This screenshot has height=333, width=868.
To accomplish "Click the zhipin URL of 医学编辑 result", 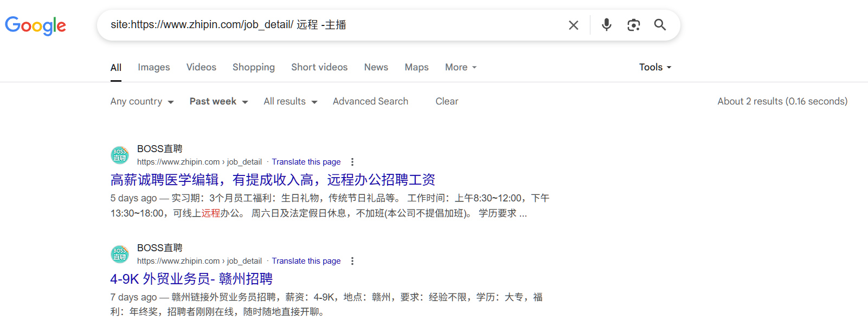I will point(200,162).
